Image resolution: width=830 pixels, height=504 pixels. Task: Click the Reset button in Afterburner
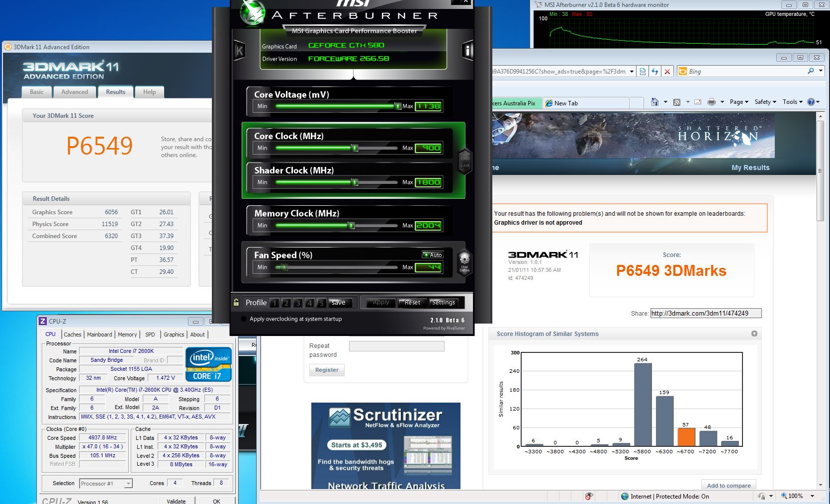[412, 303]
